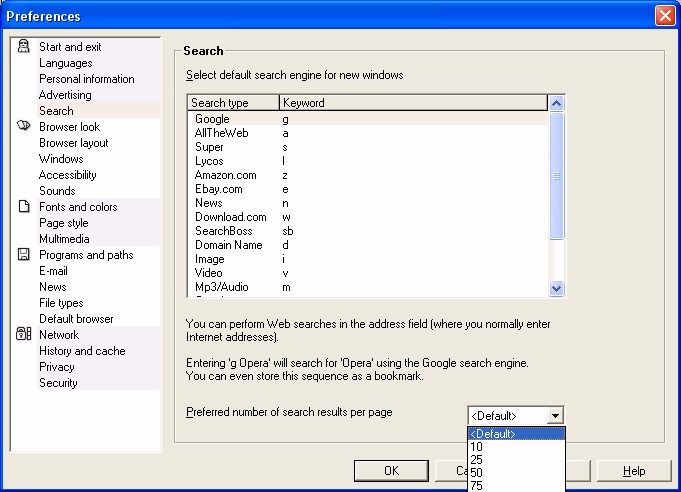Select Google in the search engine list

(212, 119)
